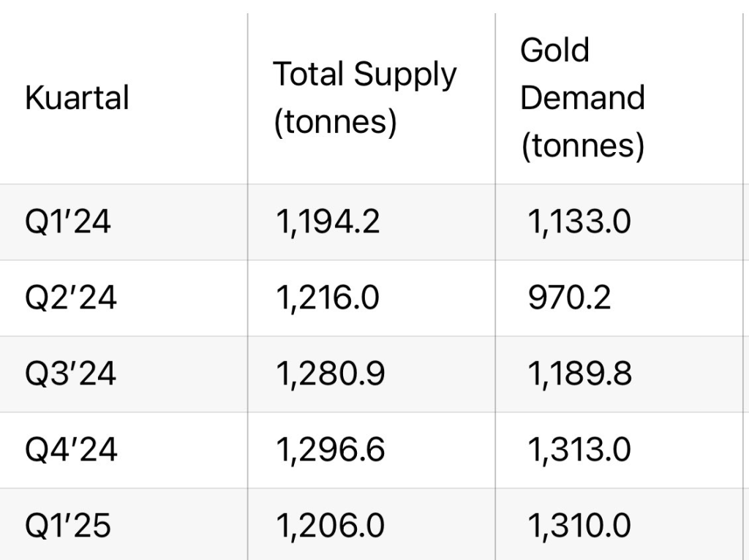Image resolution: width=749 pixels, height=560 pixels.
Task: Click divider between Kuartal and Total Supply headers
Action: click(x=247, y=99)
